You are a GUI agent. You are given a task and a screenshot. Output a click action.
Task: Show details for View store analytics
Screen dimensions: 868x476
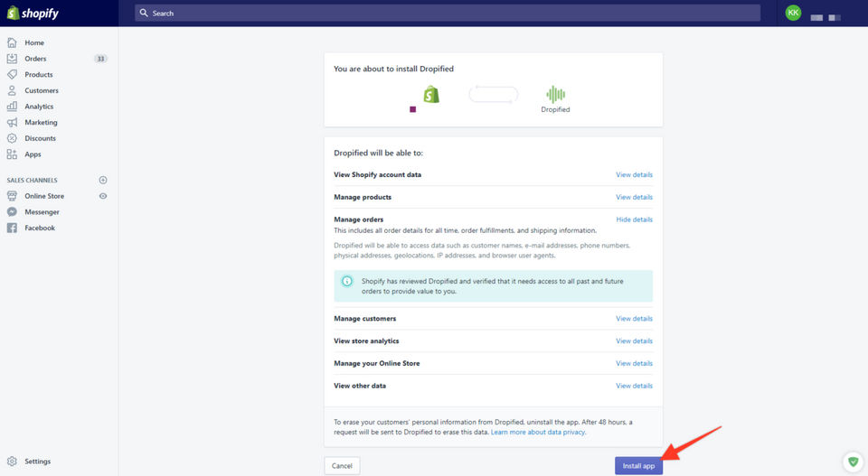(635, 341)
